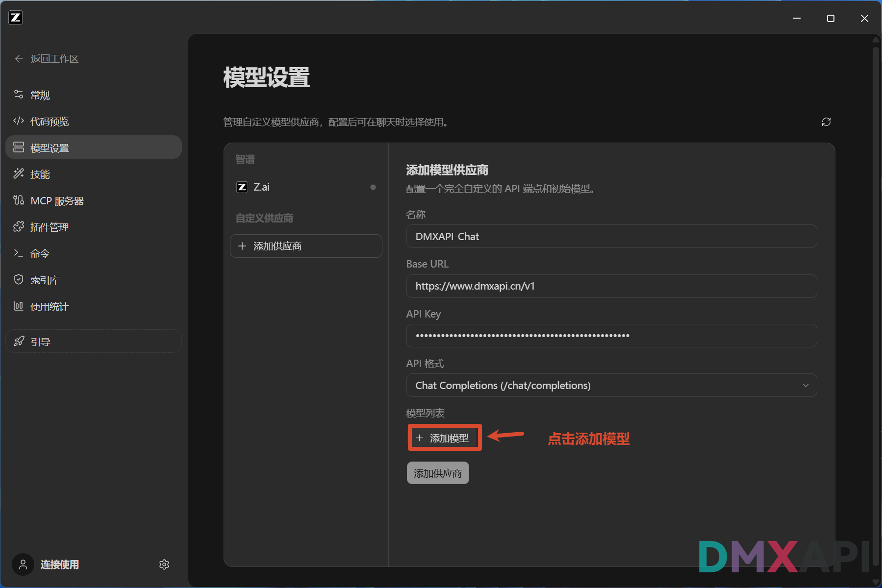882x588 pixels.
Task: Open 常规 general settings
Action: 93,95
